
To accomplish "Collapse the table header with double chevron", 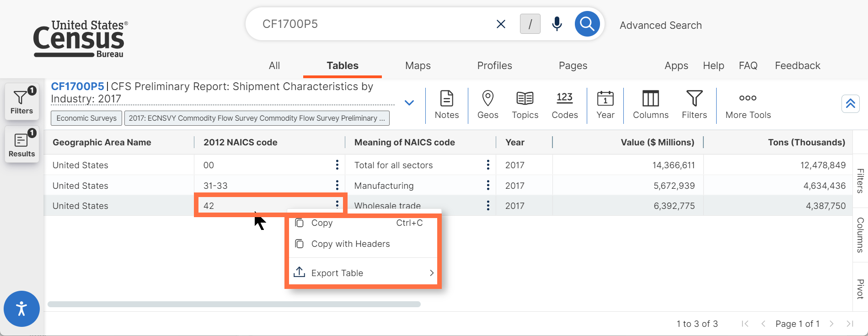I will pos(851,104).
